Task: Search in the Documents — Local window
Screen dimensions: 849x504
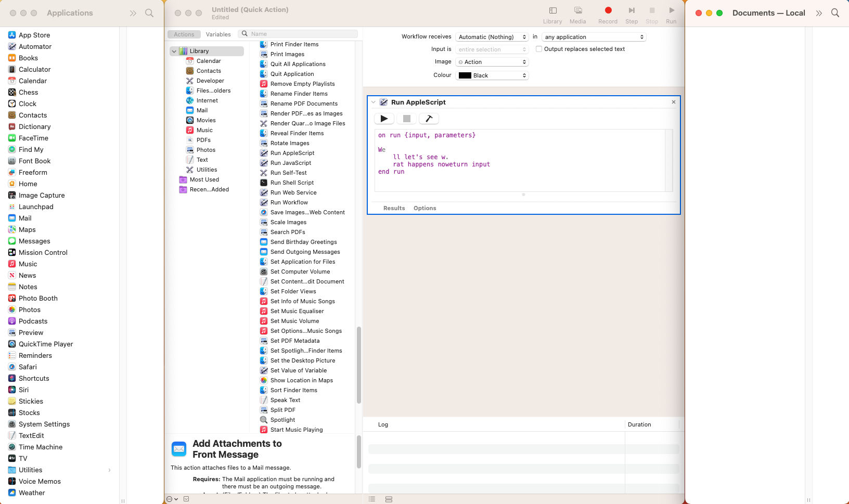Action: click(835, 13)
